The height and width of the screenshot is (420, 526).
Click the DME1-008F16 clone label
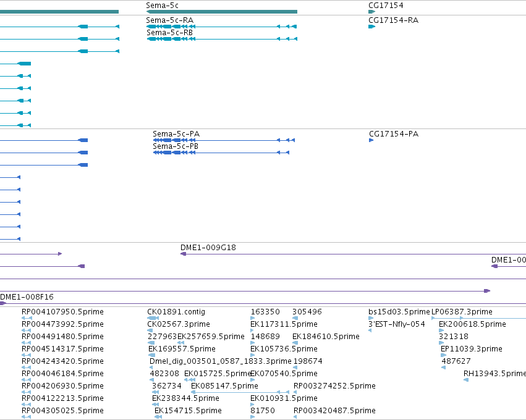[x=27, y=296]
